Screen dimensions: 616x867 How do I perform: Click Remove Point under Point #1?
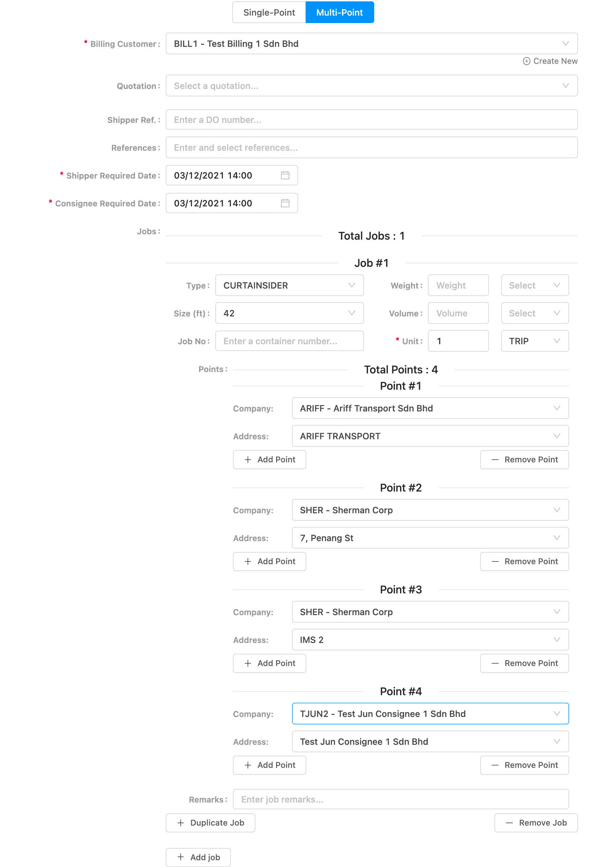click(x=524, y=459)
